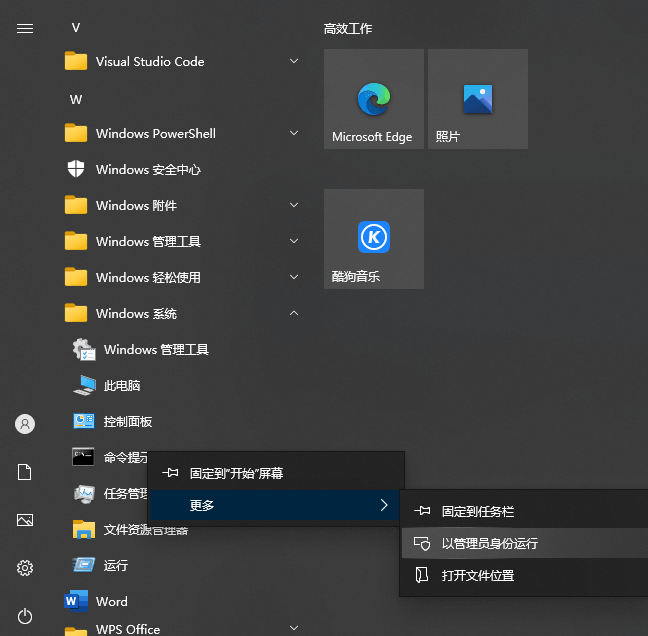
Task: Open Windows 安全中心 app
Action: (148, 169)
